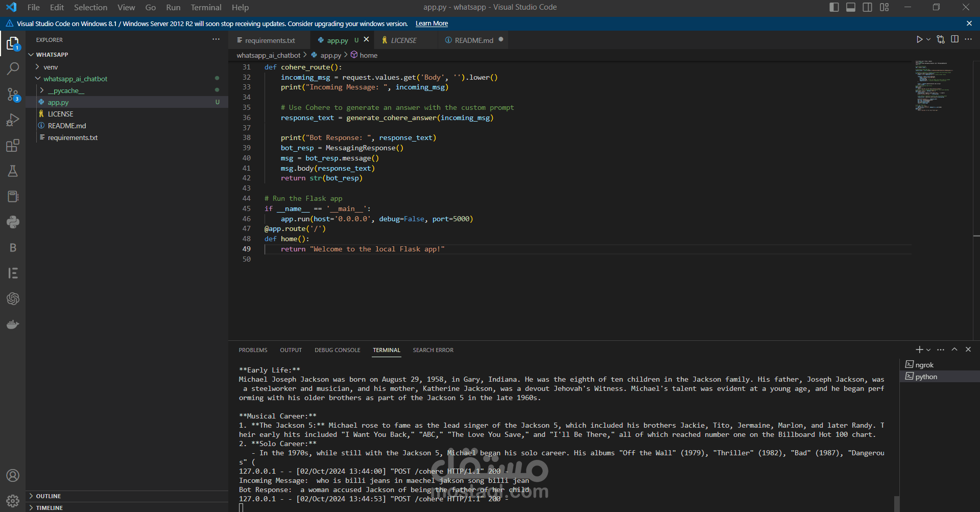Image resolution: width=980 pixels, height=512 pixels.
Task: Open the File menu
Action: 34,7
